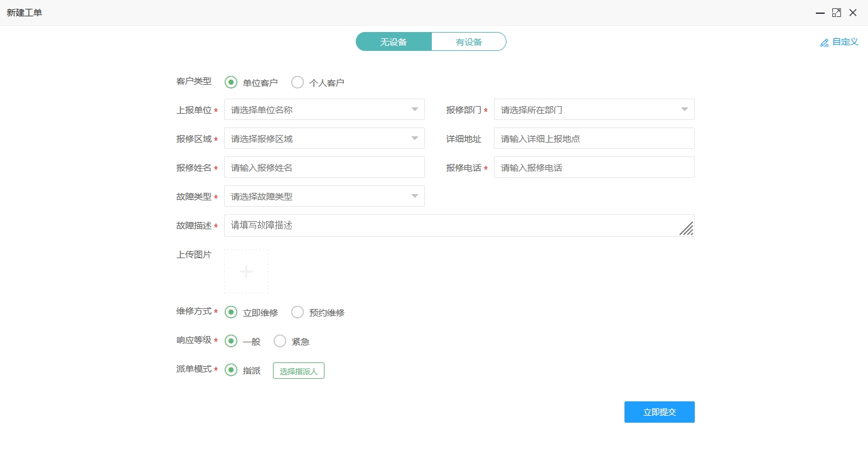Viewport: 868px width, 456px height.
Task: Focus the 详细地址 text field
Action: click(594, 138)
